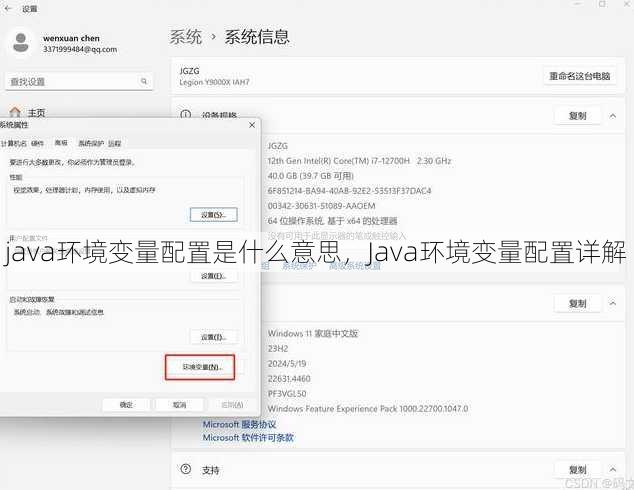
Task: Collapse the 设备规格 section chevron
Action: pos(613,116)
